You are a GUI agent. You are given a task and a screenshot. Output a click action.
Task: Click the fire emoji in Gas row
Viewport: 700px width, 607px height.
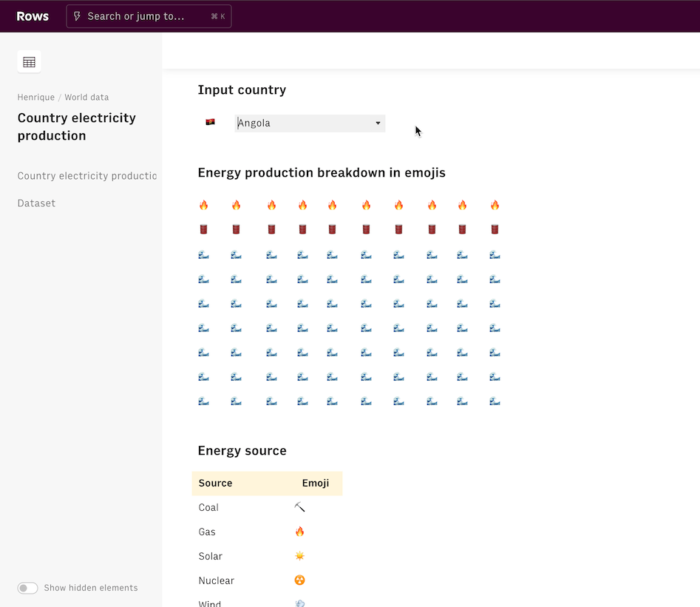click(299, 532)
